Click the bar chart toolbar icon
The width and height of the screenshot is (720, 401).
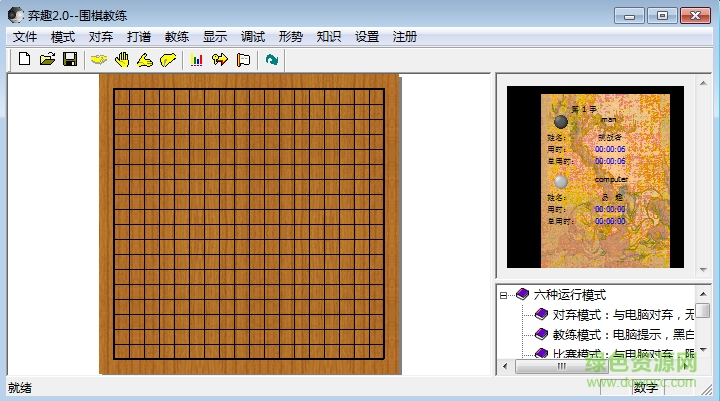[x=197, y=60]
